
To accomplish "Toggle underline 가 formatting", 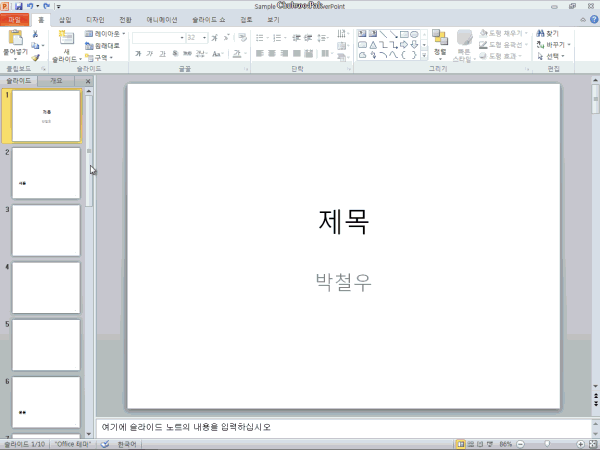I will [x=162, y=54].
